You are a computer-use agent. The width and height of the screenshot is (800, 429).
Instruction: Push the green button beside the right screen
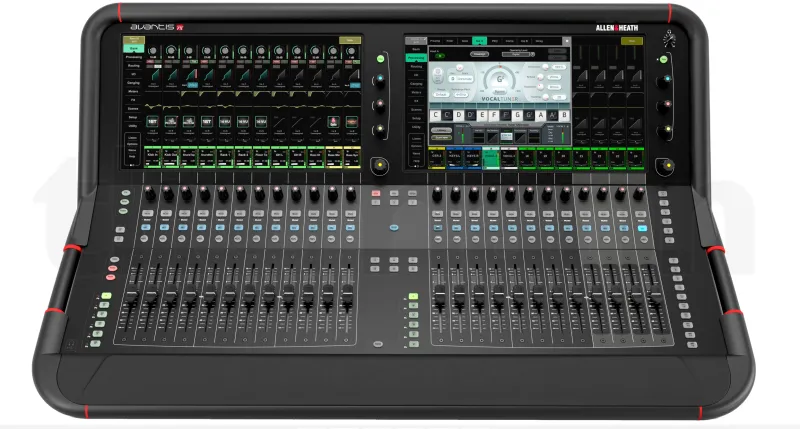[663, 59]
